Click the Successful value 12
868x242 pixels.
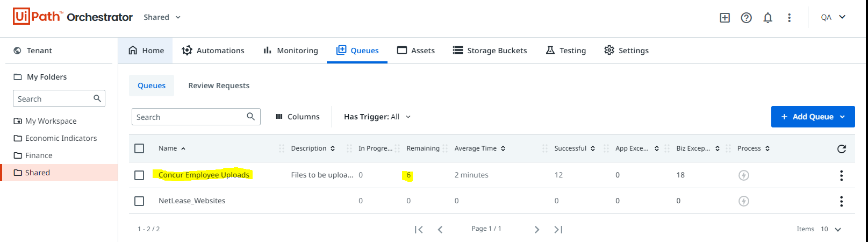point(558,175)
